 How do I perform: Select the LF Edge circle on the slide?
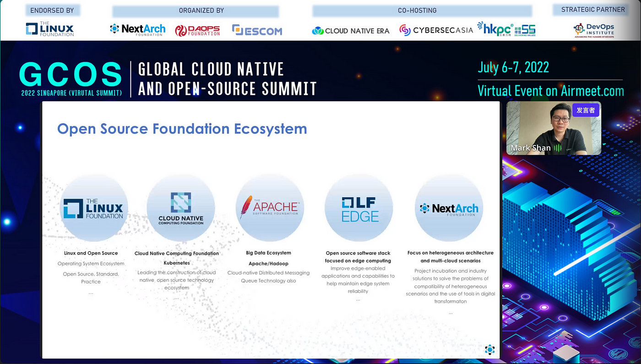tap(359, 208)
